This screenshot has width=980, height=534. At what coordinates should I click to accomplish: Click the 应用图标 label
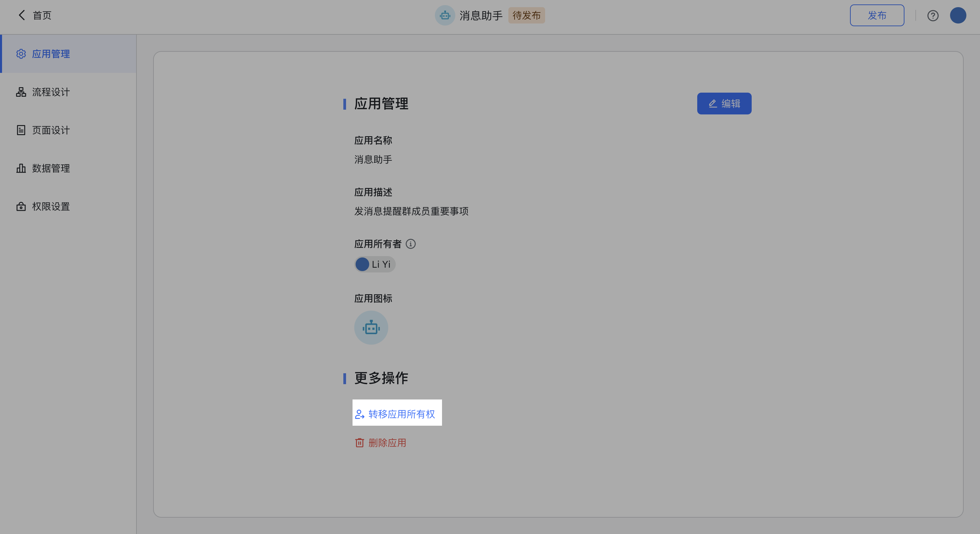tap(373, 298)
